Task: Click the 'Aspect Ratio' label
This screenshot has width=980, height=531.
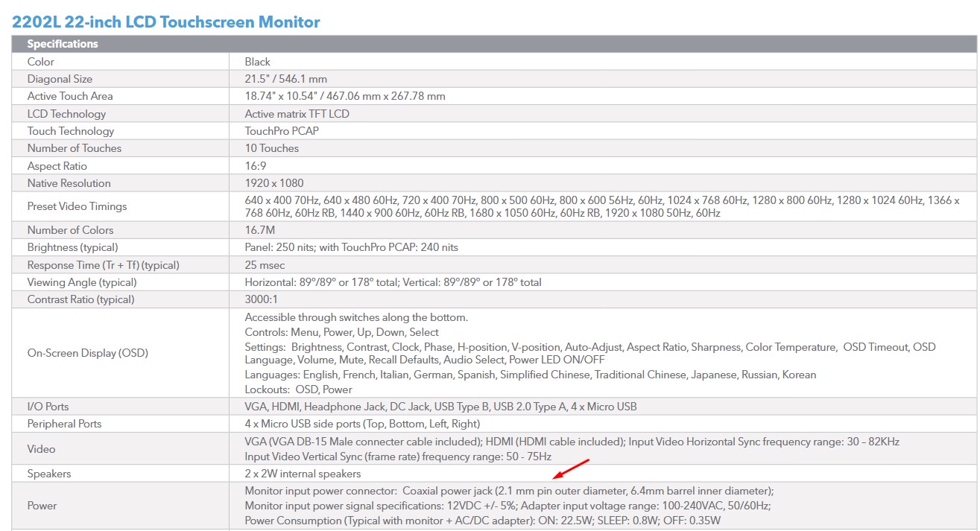Action: [x=57, y=166]
